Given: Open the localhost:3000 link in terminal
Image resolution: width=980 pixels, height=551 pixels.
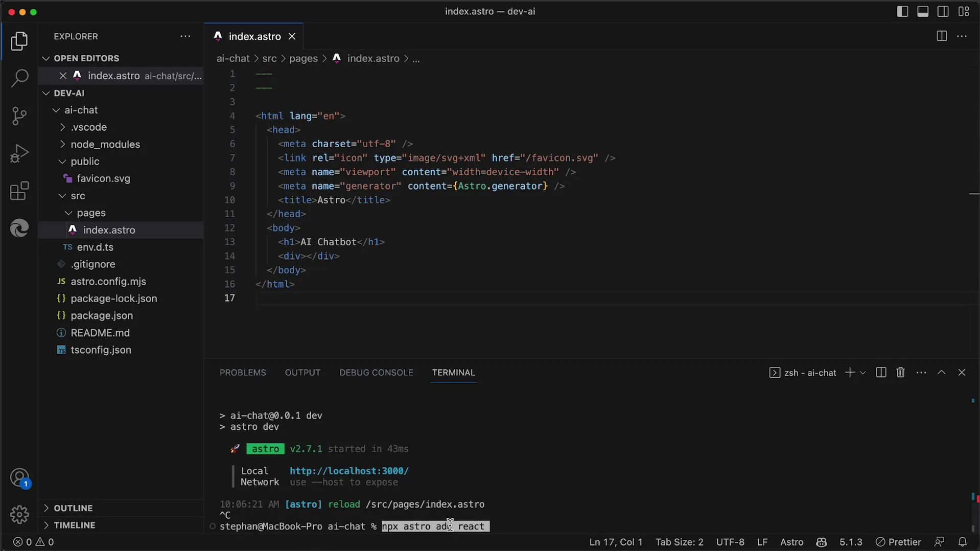Looking at the screenshot, I should 349,471.
